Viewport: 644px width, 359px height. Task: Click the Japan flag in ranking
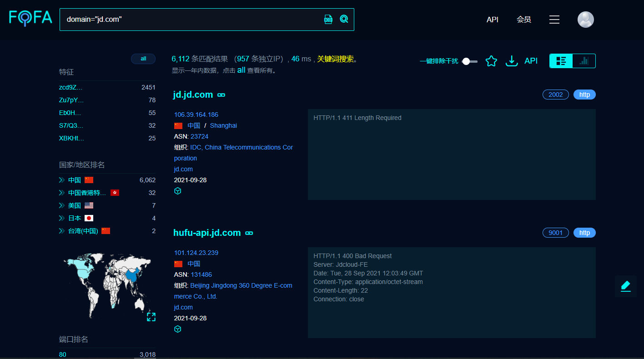tap(89, 218)
